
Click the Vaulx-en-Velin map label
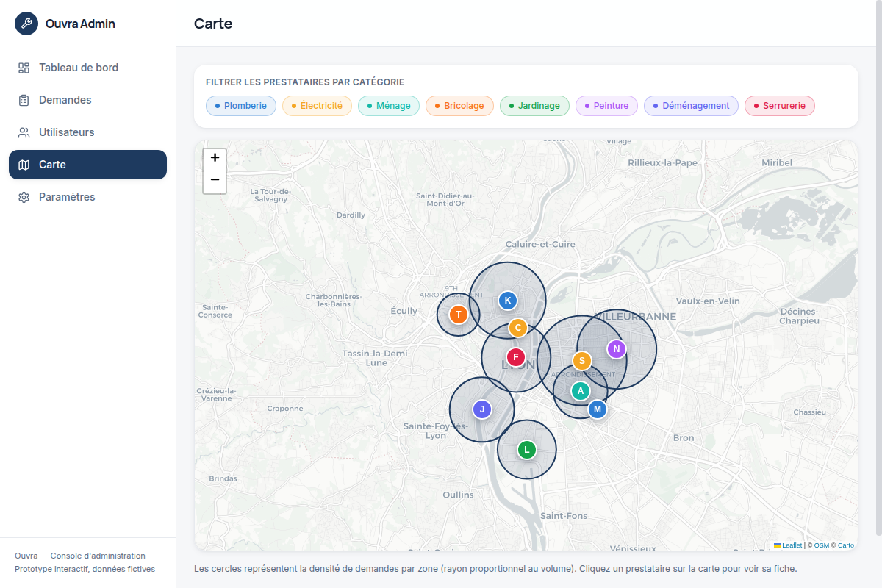tap(708, 301)
